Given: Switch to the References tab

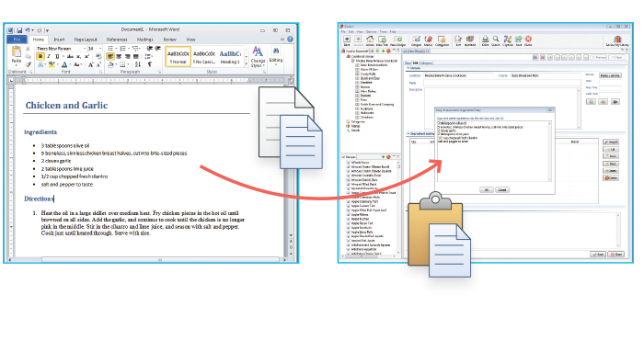Looking at the screenshot, I should [x=117, y=40].
